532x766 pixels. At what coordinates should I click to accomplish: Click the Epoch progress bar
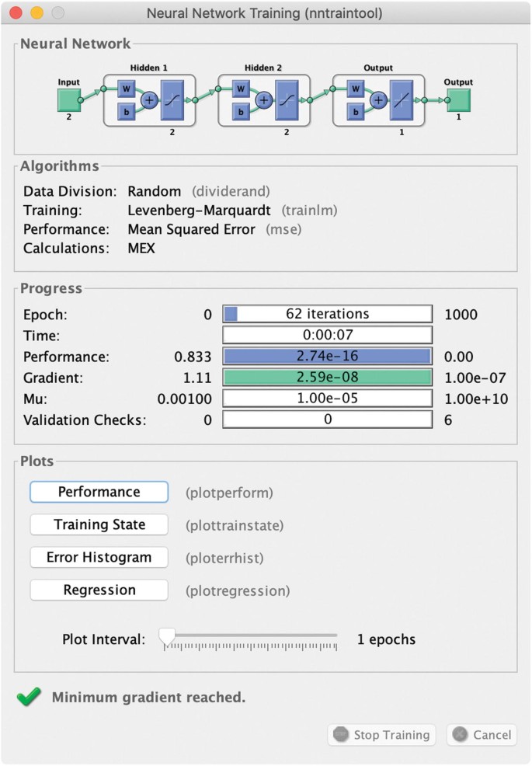327,314
